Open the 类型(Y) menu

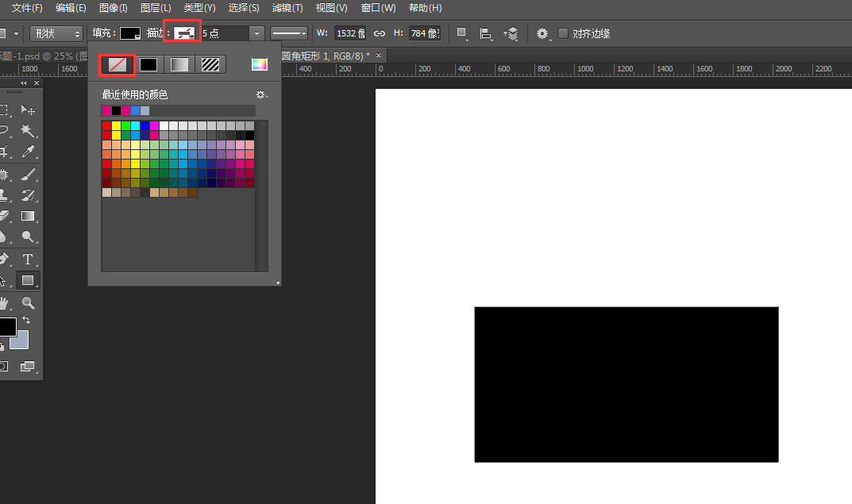click(199, 8)
